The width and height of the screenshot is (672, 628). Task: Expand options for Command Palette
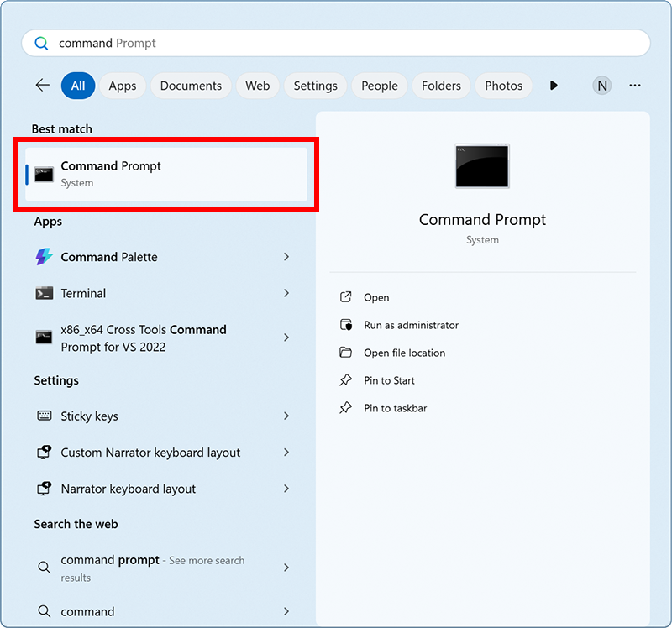click(286, 257)
